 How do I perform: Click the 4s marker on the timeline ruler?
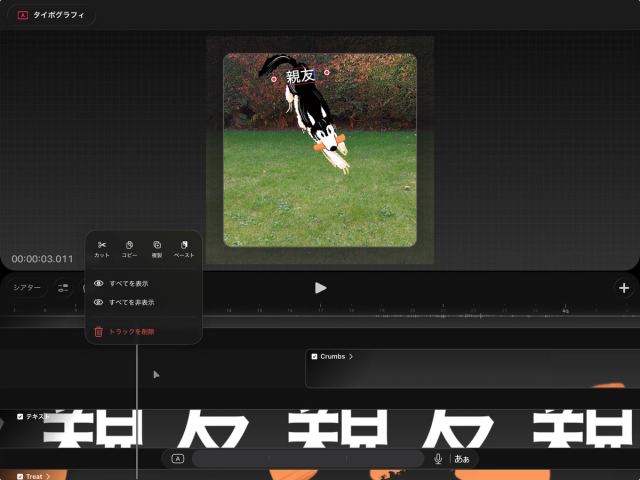565,311
